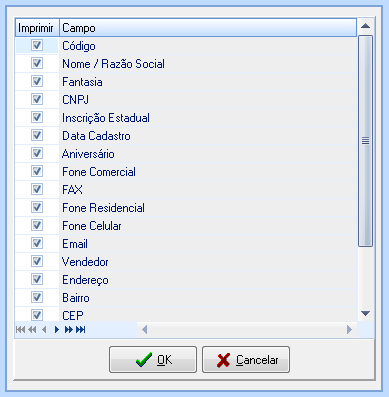This screenshot has width=389, height=397.
Task: Click the Cancelar button
Action: click(246, 360)
